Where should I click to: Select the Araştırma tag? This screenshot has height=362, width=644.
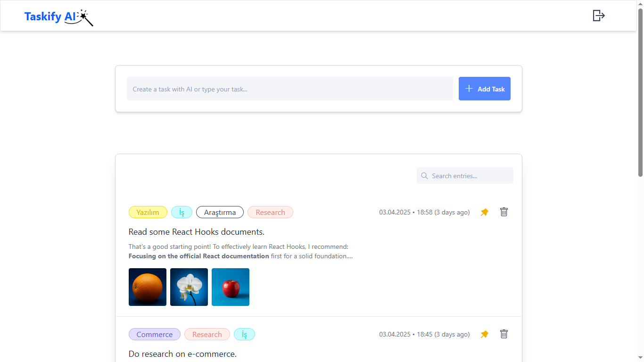220,212
